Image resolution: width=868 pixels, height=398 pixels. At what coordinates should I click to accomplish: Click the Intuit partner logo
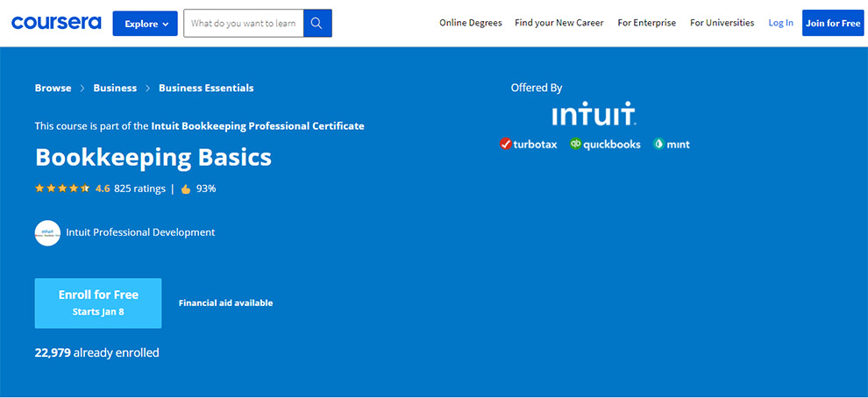click(594, 113)
